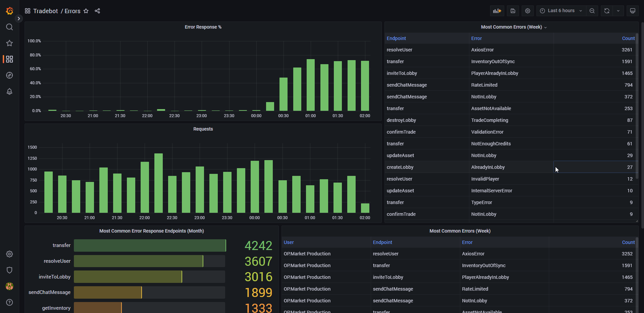The height and width of the screenshot is (313, 644).
Task: Click the Add panel toolbar icon
Action: 497,11
